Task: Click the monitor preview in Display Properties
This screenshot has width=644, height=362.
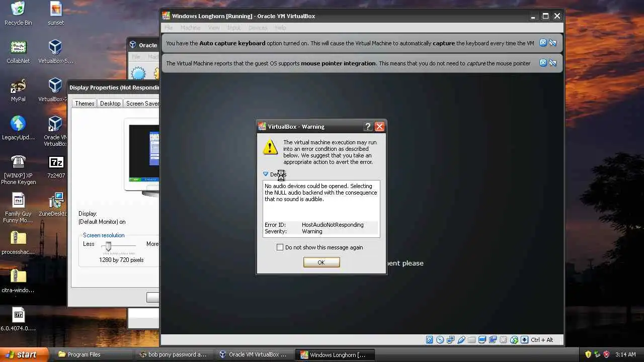Action: point(143,153)
